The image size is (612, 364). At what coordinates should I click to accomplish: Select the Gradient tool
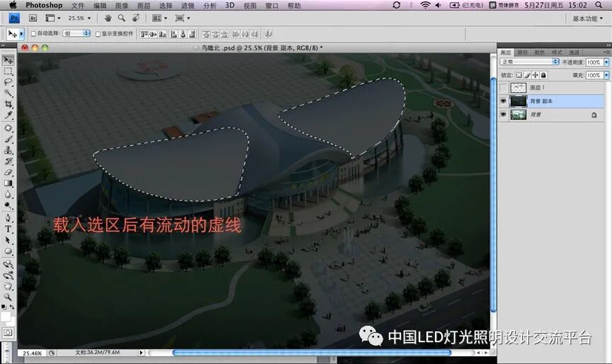tap(8, 183)
